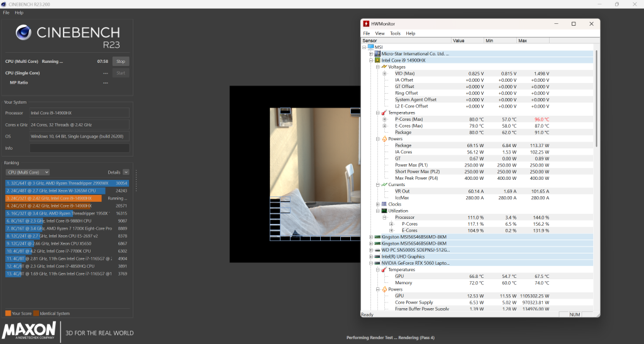
Task: Open the Tools menu in HWMonitor
Action: (395, 33)
